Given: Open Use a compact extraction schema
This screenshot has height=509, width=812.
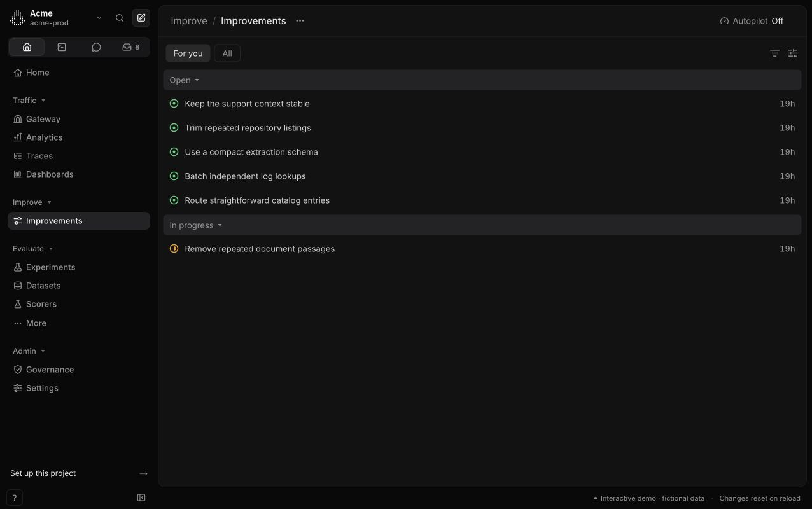Looking at the screenshot, I should point(482,152).
